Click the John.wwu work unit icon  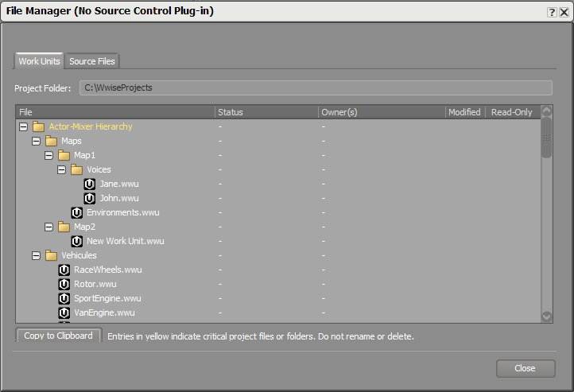click(90, 198)
